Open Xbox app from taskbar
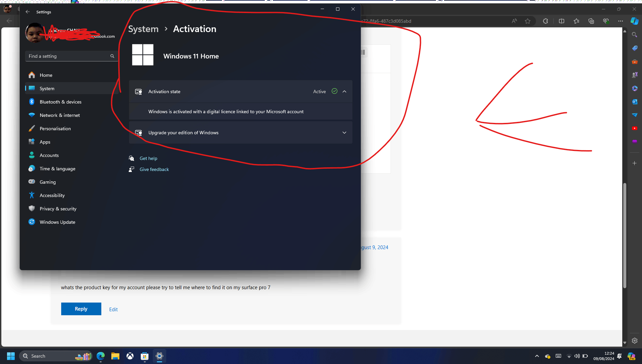642x364 pixels. click(x=130, y=356)
